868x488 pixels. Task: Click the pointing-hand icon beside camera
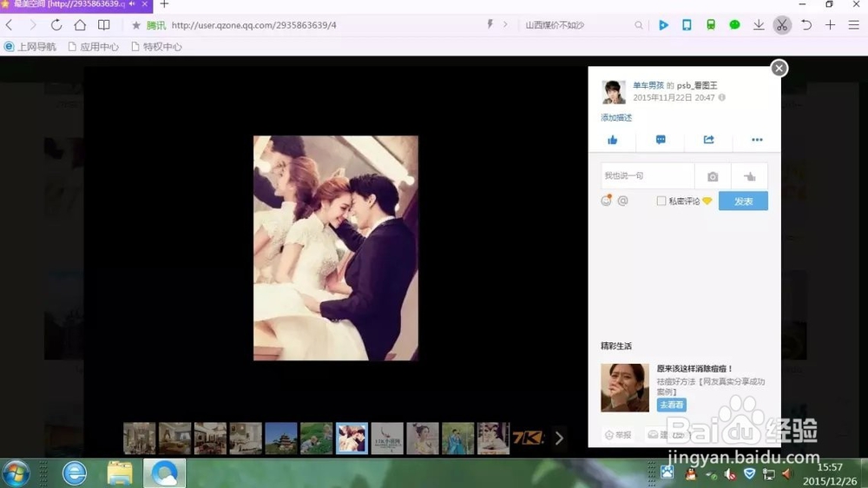(750, 176)
